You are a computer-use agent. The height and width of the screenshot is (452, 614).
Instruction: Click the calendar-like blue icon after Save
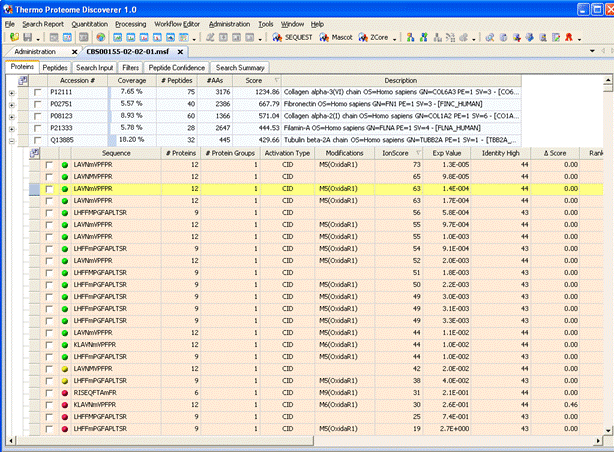pos(67,38)
